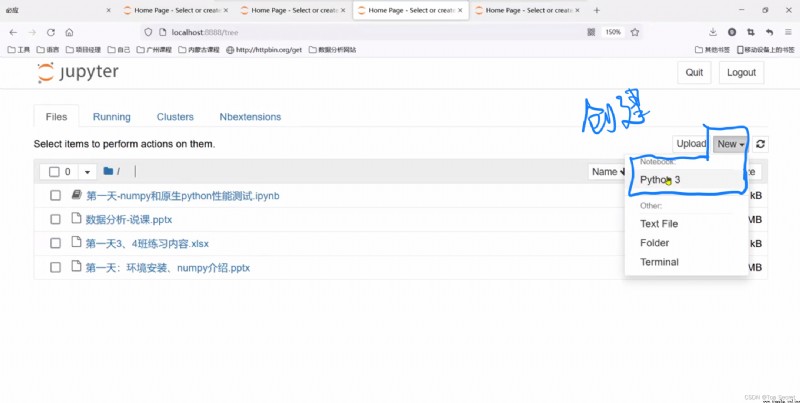Switch to the Files tab
Screen dimensions: 800x403
pos(56,117)
